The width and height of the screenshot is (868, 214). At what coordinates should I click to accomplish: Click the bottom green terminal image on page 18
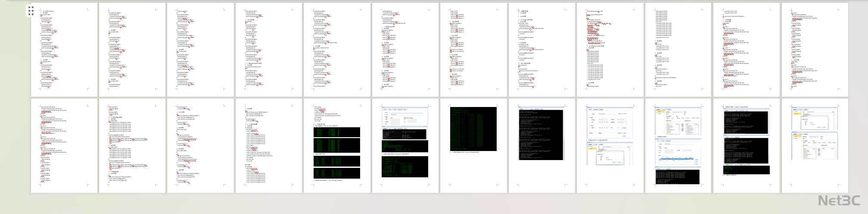(405, 167)
